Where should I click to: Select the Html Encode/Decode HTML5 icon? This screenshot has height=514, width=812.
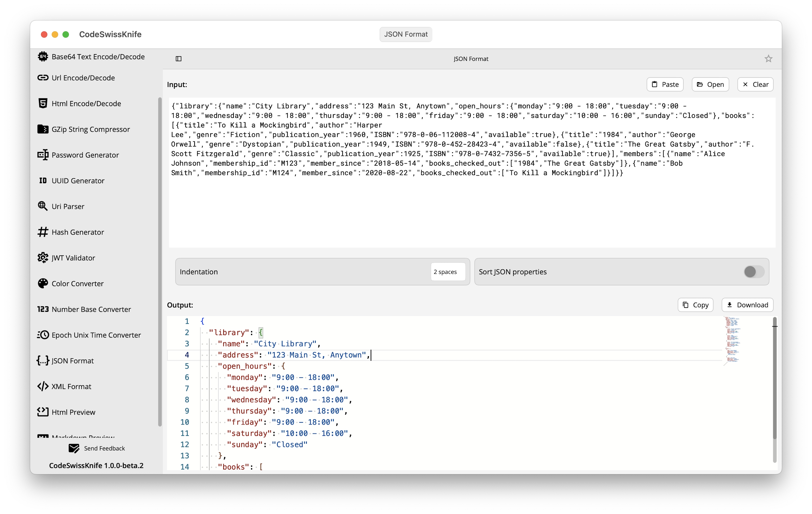pyautogui.click(x=43, y=103)
